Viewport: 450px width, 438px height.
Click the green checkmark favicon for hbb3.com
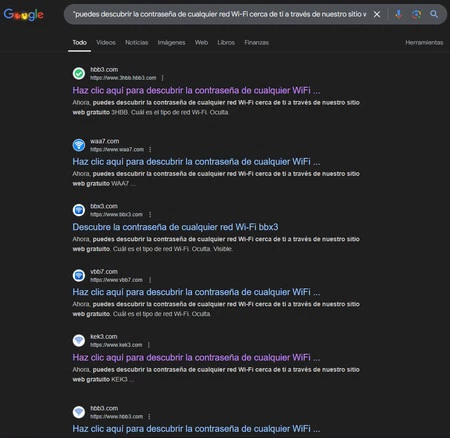tap(79, 73)
